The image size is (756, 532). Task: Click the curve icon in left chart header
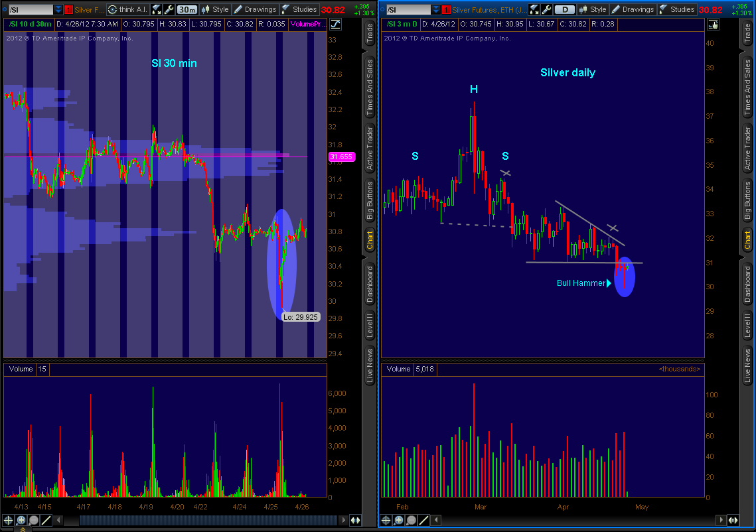(x=336, y=25)
